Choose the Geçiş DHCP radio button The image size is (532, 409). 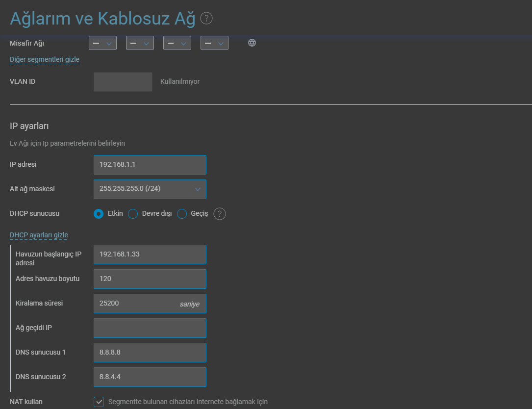pyautogui.click(x=182, y=214)
